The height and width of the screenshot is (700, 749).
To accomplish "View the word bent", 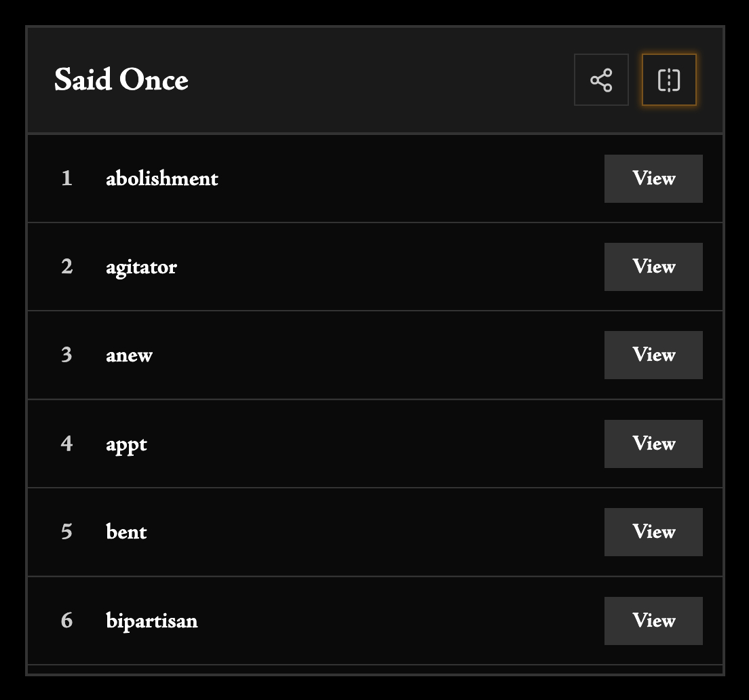I will coord(653,532).
